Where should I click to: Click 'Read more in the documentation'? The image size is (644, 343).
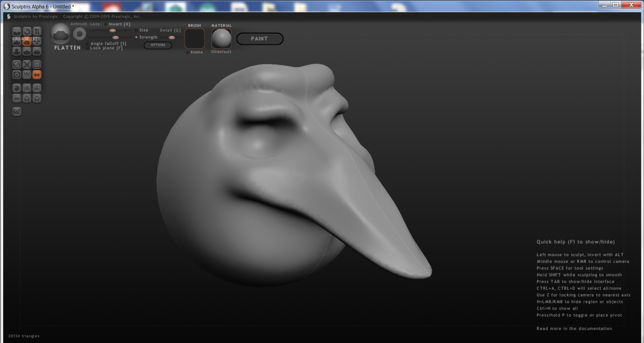click(x=574, y=329)
